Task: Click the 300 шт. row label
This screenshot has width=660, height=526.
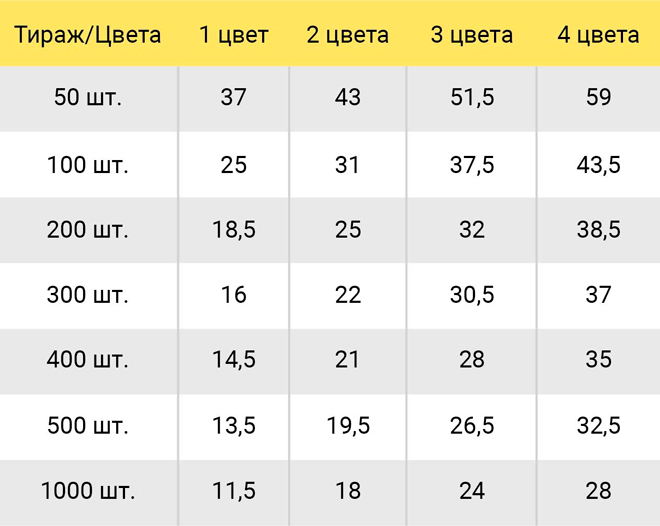Action: point(88,295)
